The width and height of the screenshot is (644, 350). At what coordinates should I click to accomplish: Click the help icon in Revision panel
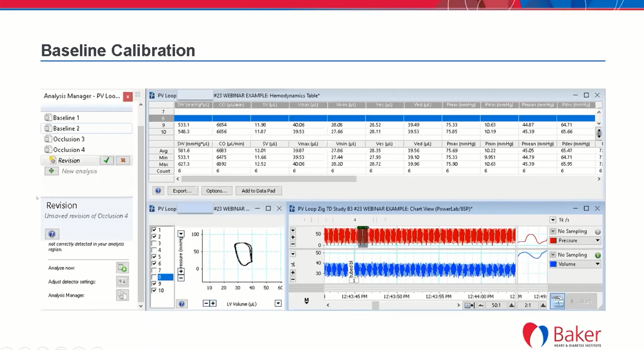point(52,234)
